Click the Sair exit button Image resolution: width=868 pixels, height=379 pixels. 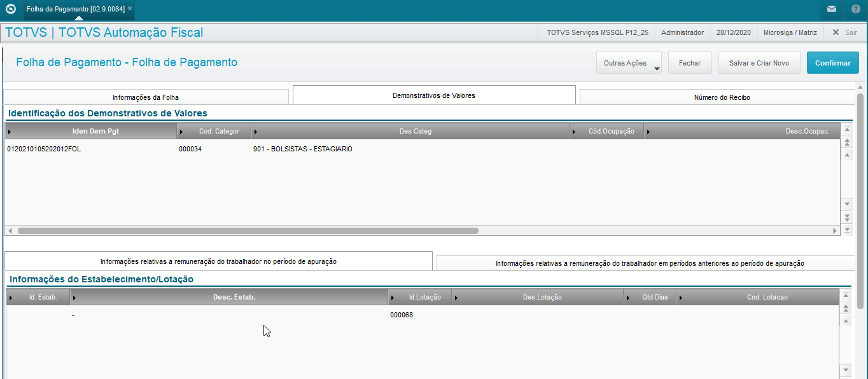coord(844,32)
